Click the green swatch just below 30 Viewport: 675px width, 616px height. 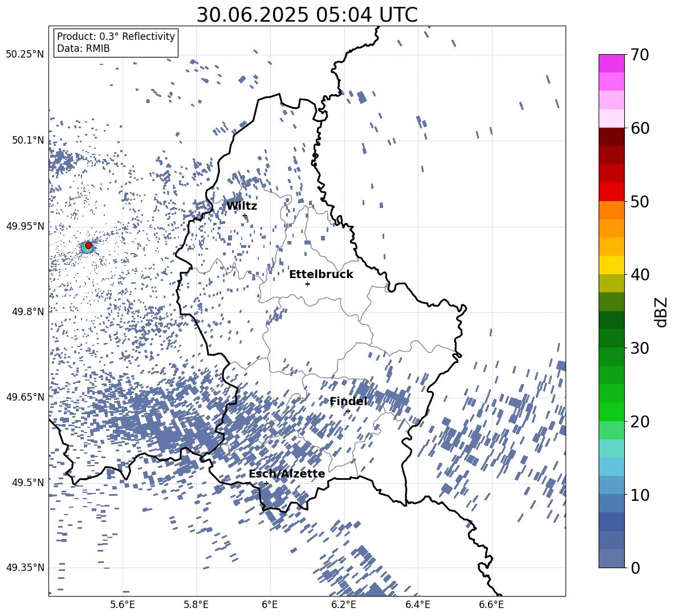(612, 357)
